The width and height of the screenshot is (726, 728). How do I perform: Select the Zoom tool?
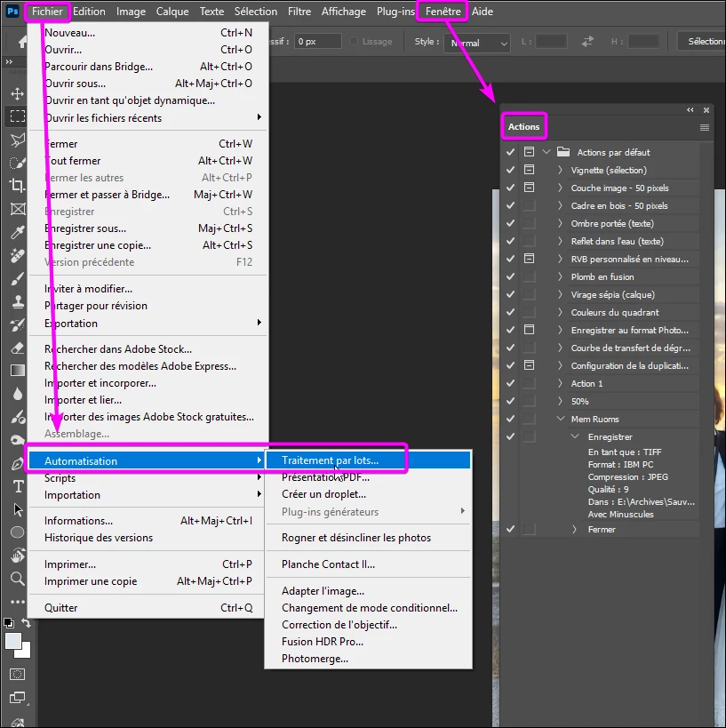tap(17, 578)
